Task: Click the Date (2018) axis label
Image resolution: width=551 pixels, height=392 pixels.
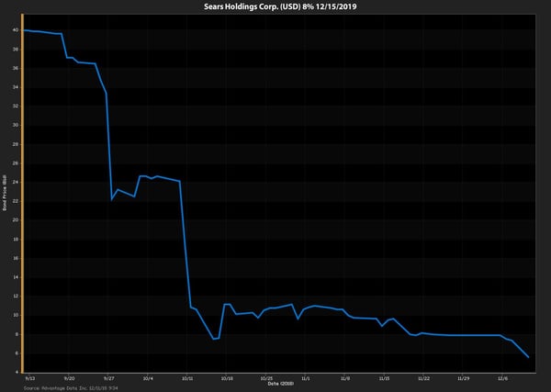Action: [280, 384]
